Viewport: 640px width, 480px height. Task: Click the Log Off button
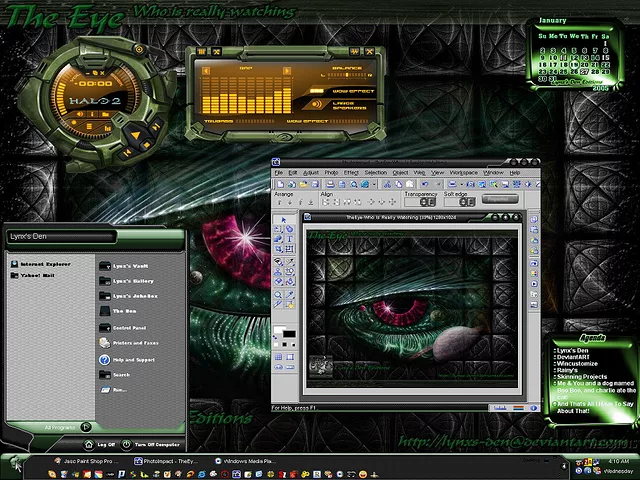pyautogui.click(x=89, y=444)
